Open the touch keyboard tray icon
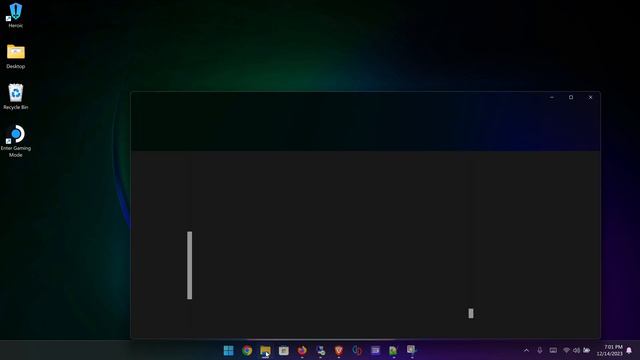640x360 pixels. coord(553,350)
